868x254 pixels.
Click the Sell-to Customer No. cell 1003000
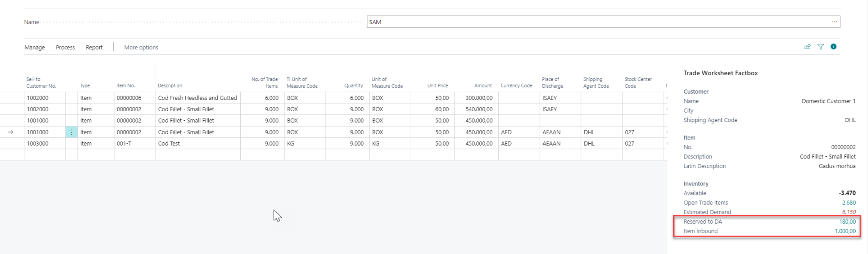click(38, 144)
